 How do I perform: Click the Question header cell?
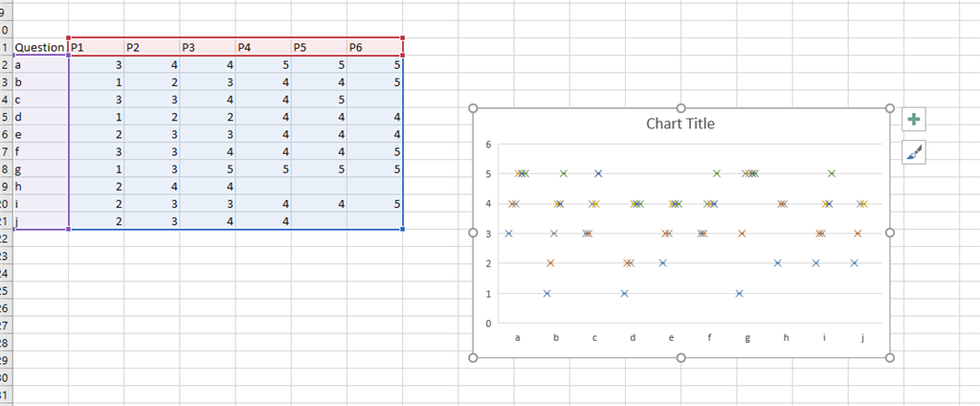tap(40, 47)
